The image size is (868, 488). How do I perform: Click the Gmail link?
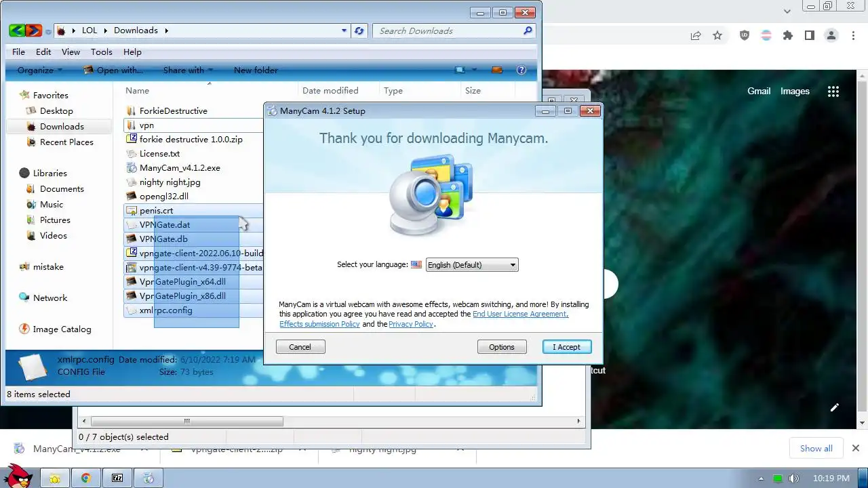pos(759,91)
